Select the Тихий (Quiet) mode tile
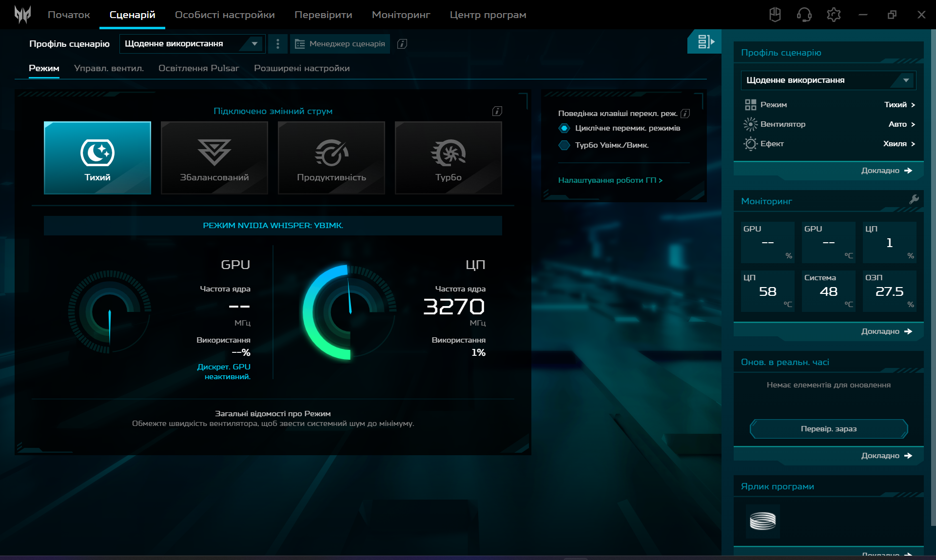 [97, 158]
